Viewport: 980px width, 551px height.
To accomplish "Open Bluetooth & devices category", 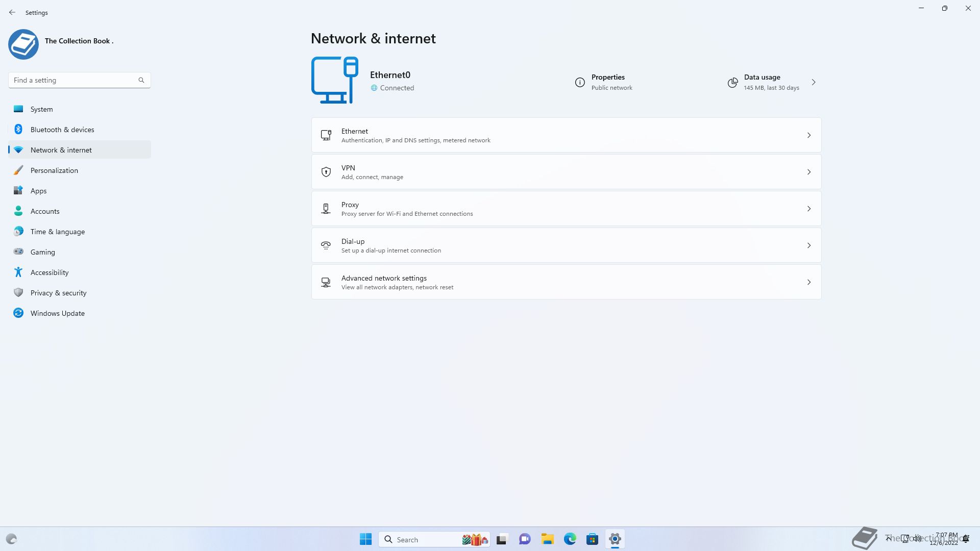I will point(80,130).
